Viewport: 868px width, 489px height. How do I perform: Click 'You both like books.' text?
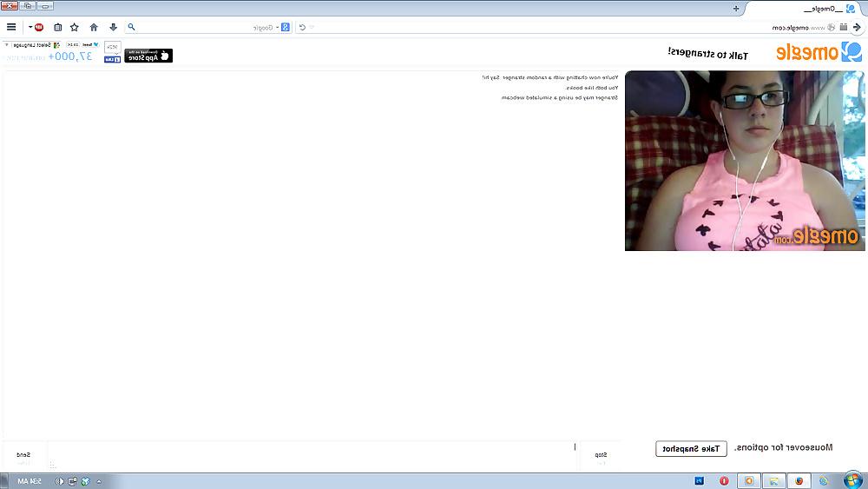point(592,88)
